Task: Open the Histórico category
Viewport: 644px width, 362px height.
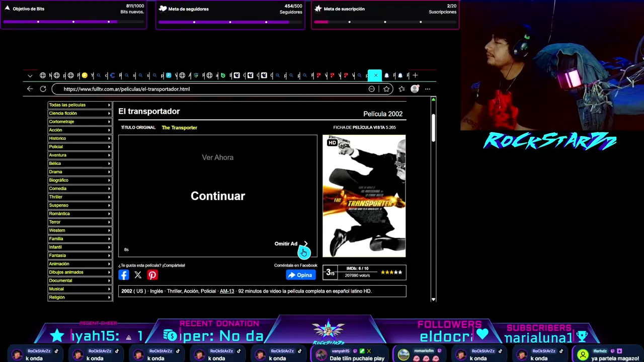Action: [x=79, y=138]
